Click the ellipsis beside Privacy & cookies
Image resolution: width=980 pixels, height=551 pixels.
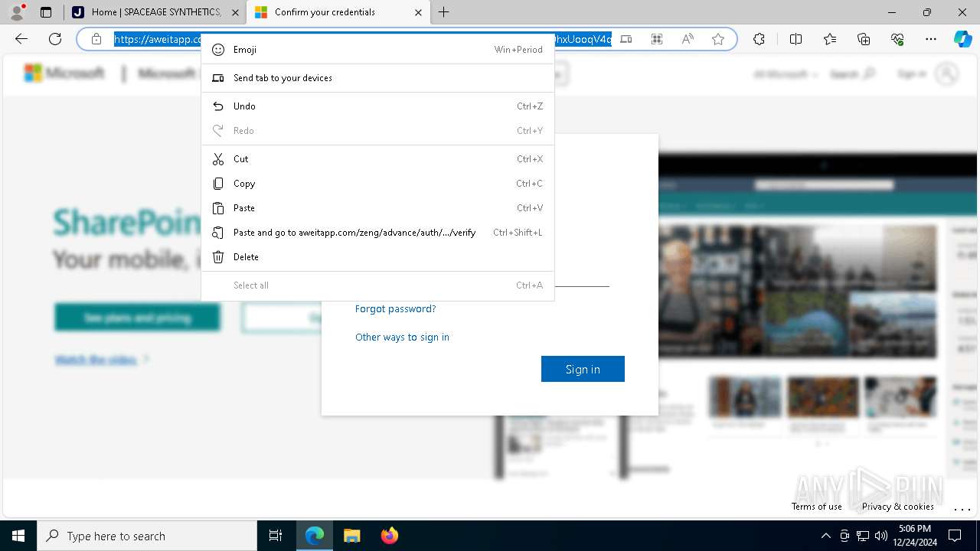tap(962, 508)
